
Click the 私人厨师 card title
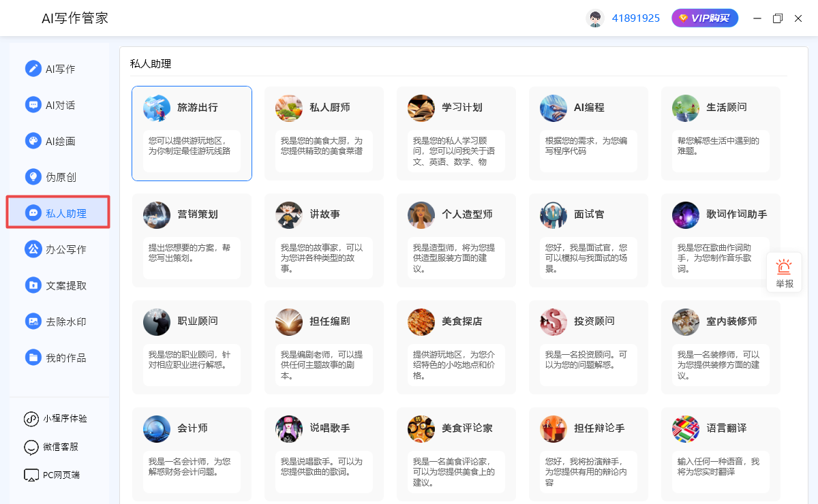click(x=330, y=108)
